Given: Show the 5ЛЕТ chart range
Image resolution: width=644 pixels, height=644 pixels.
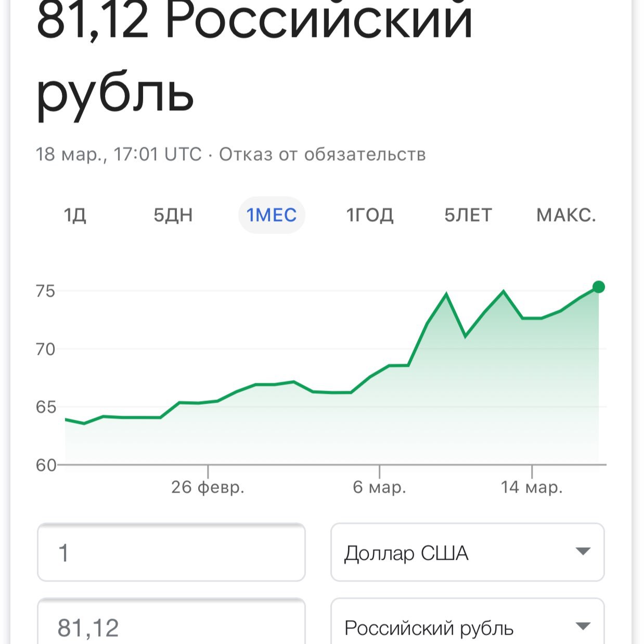Looking at the screenshot, I should (x=468, y=215).
